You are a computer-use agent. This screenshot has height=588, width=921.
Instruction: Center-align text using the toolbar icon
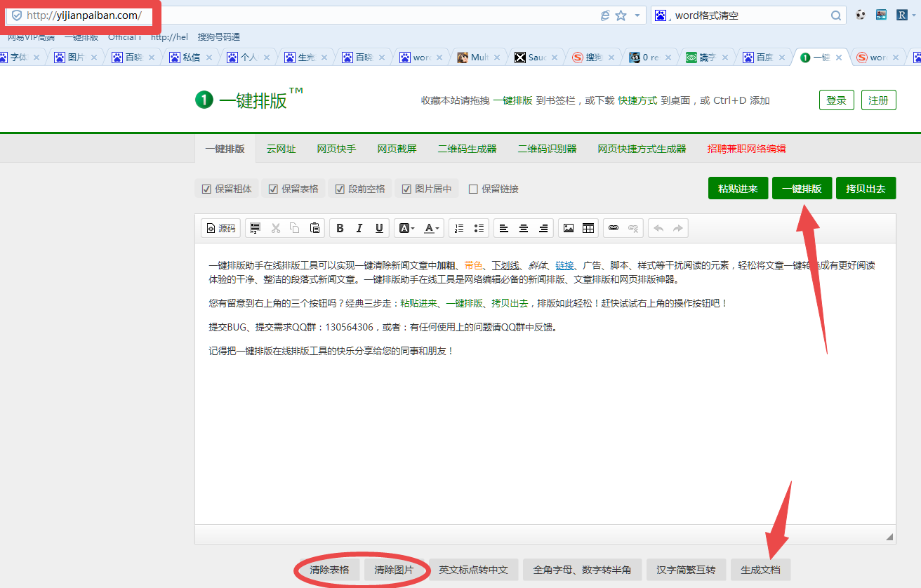[x=524, y=228]
